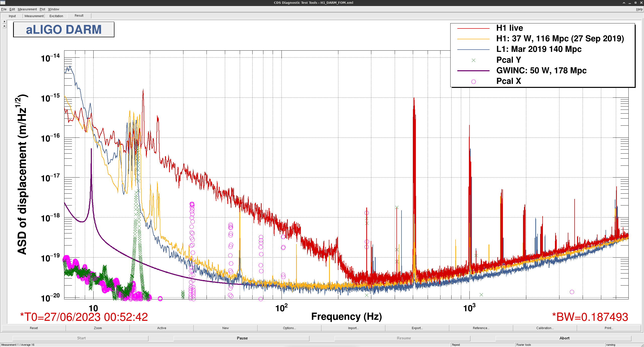Click the Export button

coord(417,328)
